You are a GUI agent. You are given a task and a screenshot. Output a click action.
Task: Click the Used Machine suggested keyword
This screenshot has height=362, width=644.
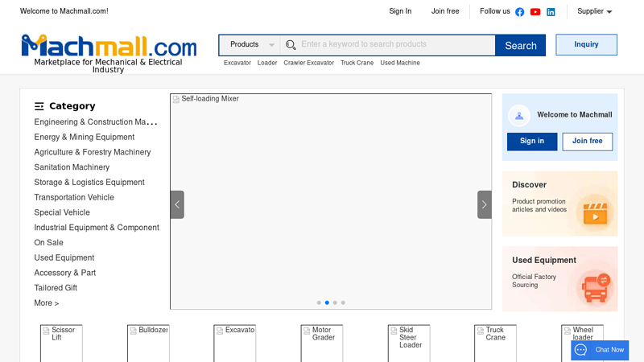click(x=400, y=63)
